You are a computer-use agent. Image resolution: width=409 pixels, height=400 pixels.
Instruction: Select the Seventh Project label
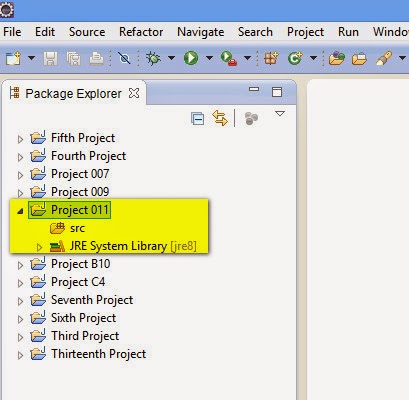click(x=92, y=300)
